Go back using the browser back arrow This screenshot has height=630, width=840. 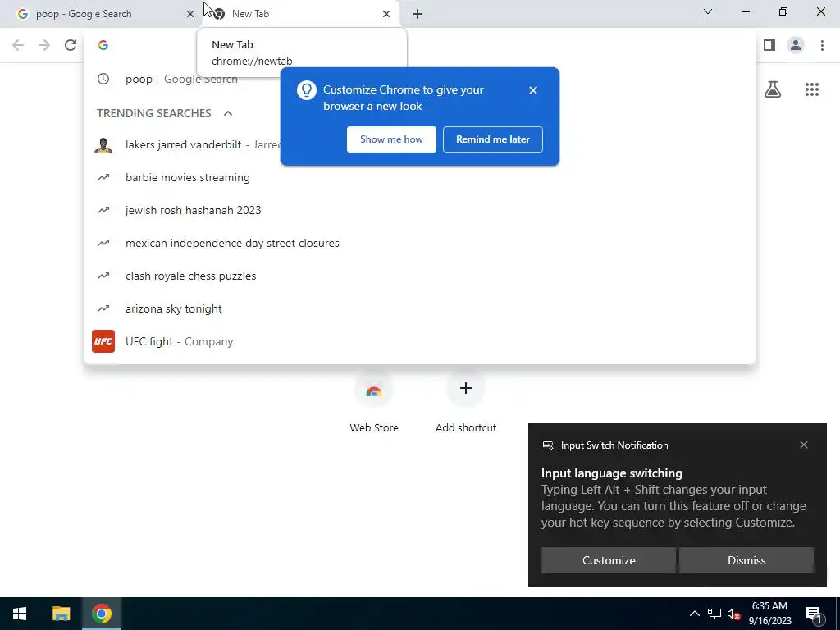18,45
